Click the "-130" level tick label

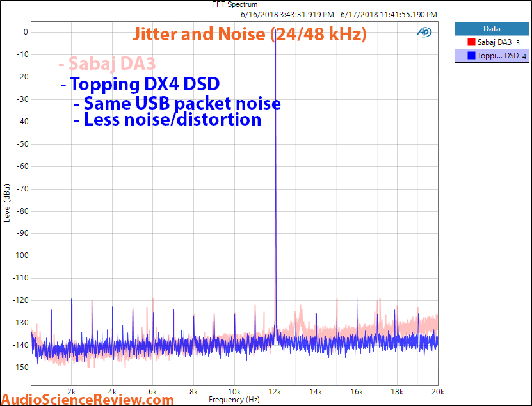(20, 323)
